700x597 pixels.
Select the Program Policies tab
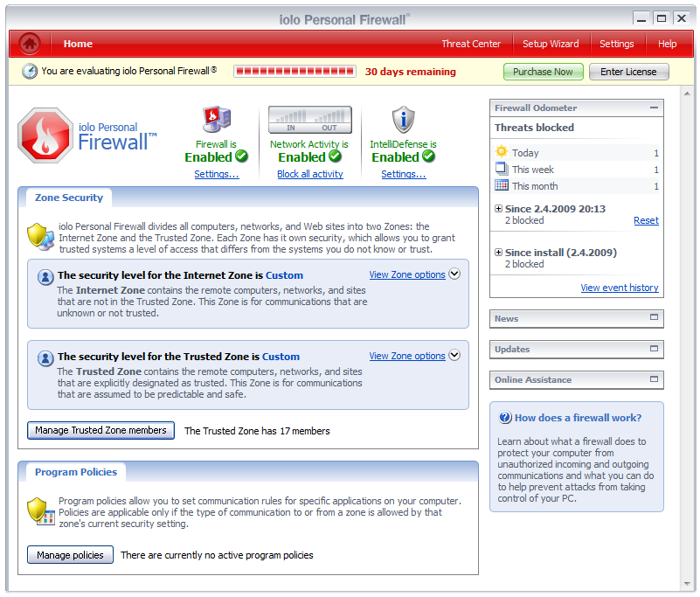point(76,472)
